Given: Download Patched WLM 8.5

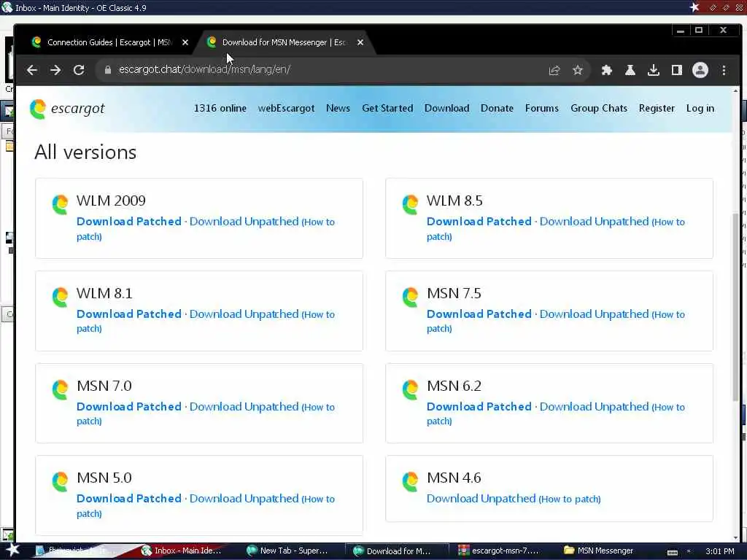Looking at the screenshot, I should coord(479,222).
